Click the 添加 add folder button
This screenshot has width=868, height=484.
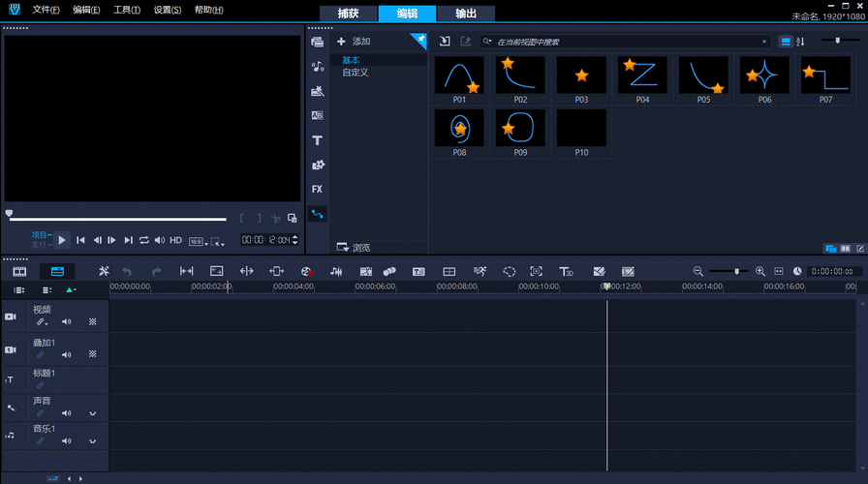click(355, 42)
